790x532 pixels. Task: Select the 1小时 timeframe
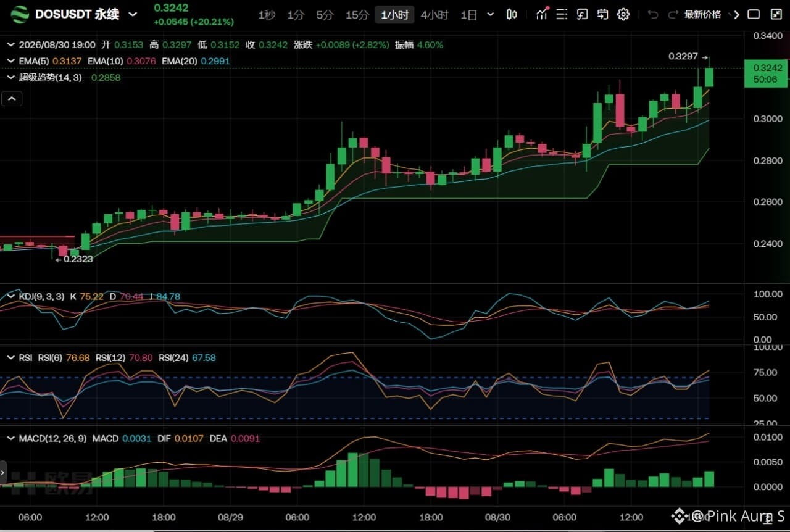pos(395,15)
